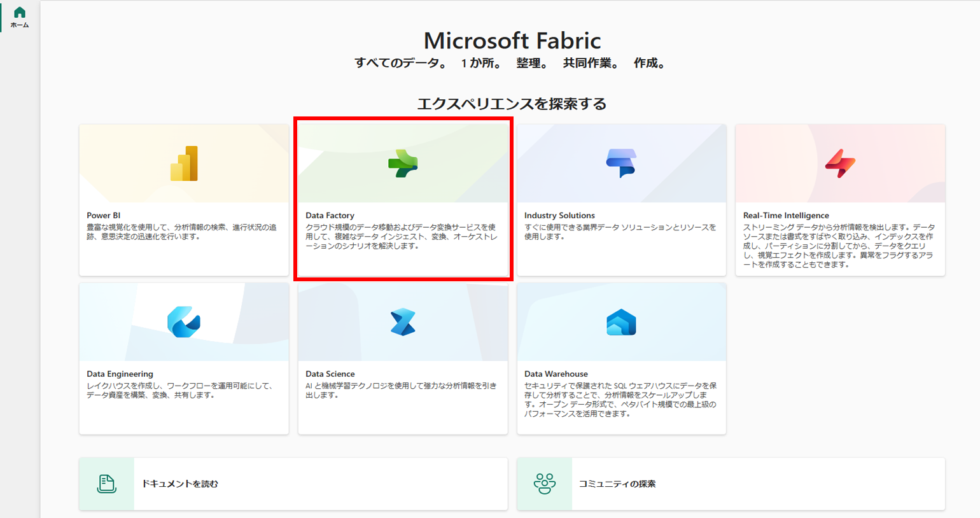Select the Data Engineering card title
This screenshot has width=980, height=518.
(120, 374)
